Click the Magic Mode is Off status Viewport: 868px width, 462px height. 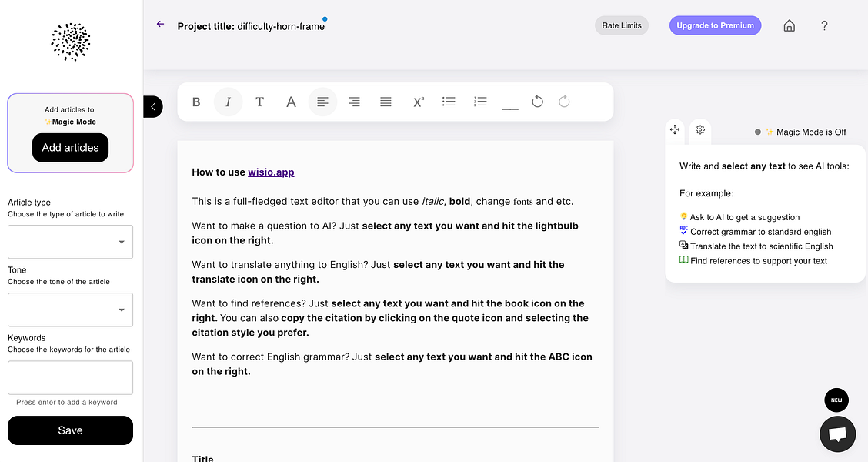[800, 132]
